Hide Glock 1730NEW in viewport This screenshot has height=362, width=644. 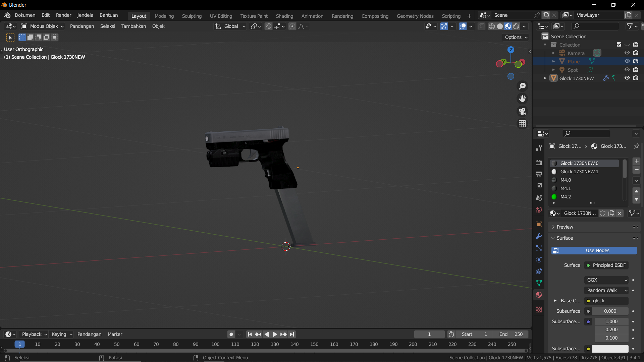627,78
